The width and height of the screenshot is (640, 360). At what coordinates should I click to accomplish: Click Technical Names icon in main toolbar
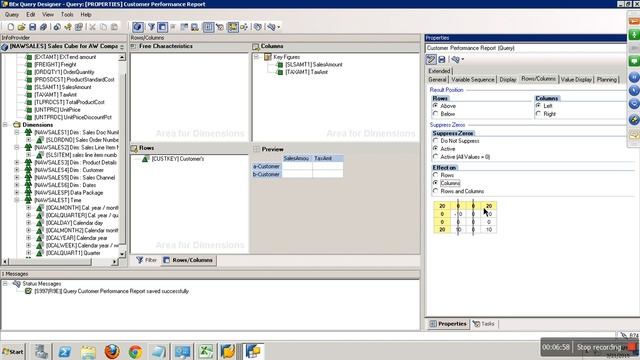click(x=271, y=27)
